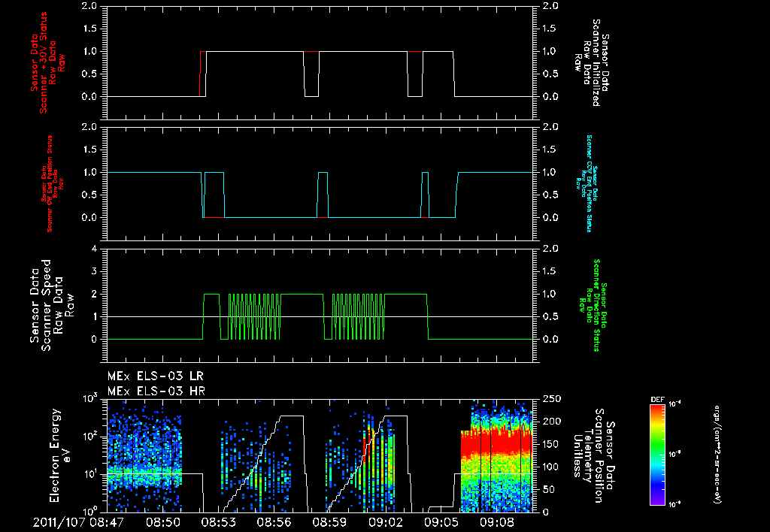Click the "09:05" time tick label

441,522
